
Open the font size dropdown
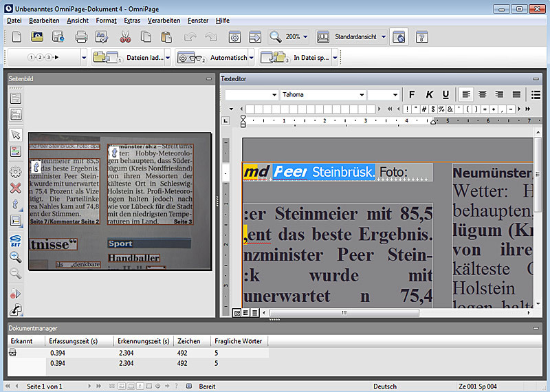tap(395, 95)
